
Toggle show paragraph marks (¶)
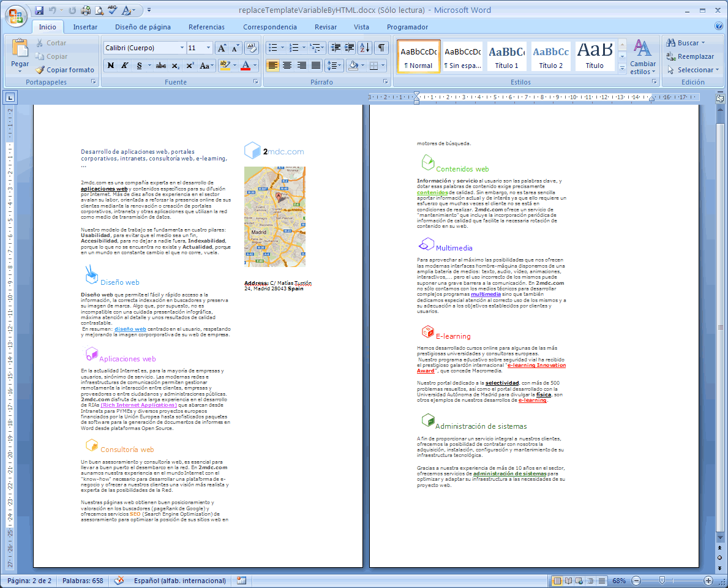(x=381, y=48)
